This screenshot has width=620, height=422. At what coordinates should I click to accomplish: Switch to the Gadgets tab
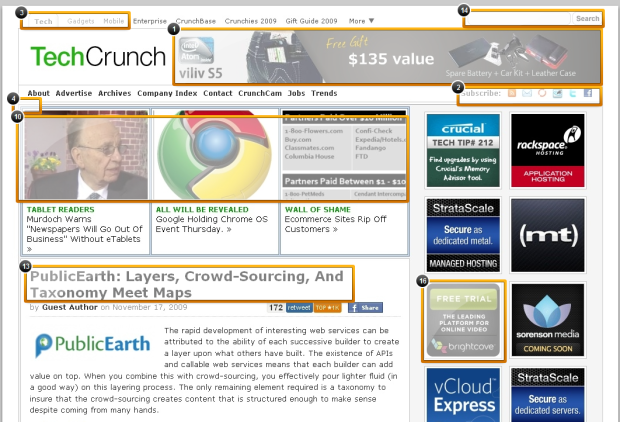coord(81,21)
